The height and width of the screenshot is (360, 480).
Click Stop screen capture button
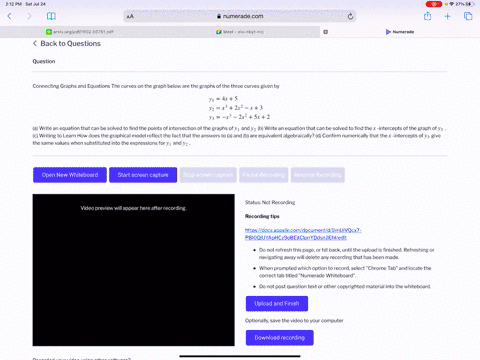point(208,175)
